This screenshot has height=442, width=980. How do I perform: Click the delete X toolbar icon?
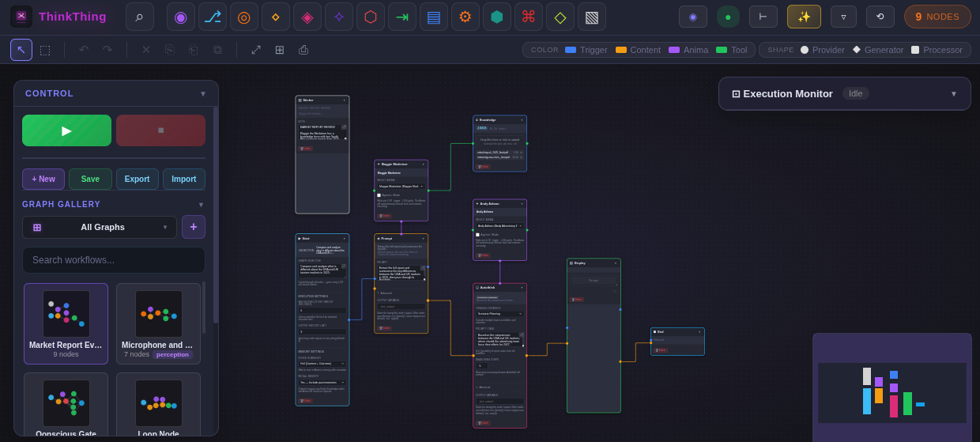point(146,50)
